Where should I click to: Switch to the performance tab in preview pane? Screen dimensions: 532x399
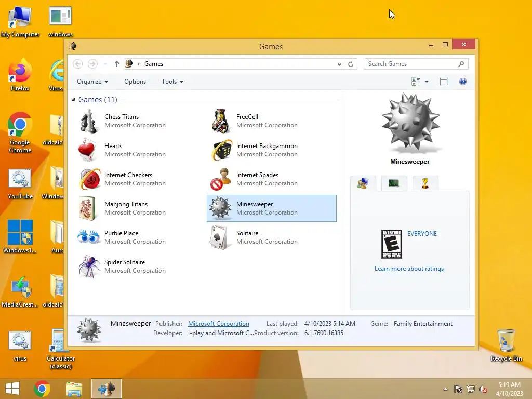(394, 183)
